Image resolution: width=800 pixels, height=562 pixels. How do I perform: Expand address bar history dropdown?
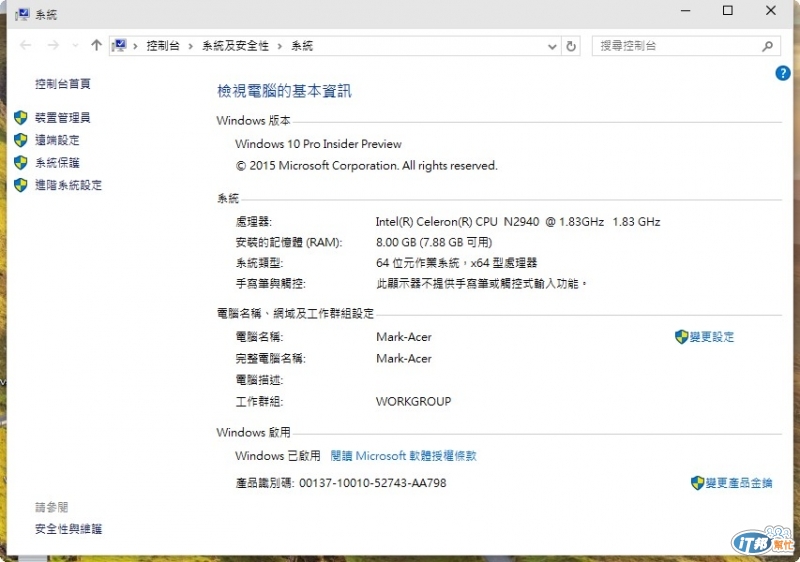(552, 46)
